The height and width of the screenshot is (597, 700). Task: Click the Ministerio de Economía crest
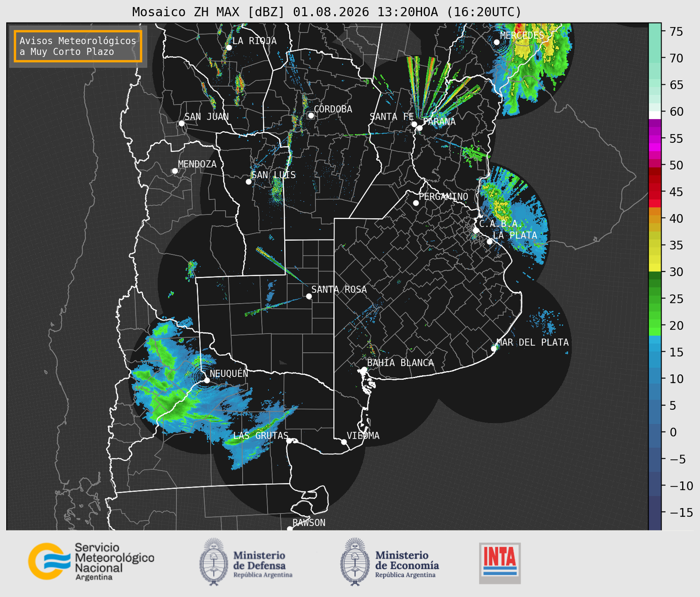[355, 562]
